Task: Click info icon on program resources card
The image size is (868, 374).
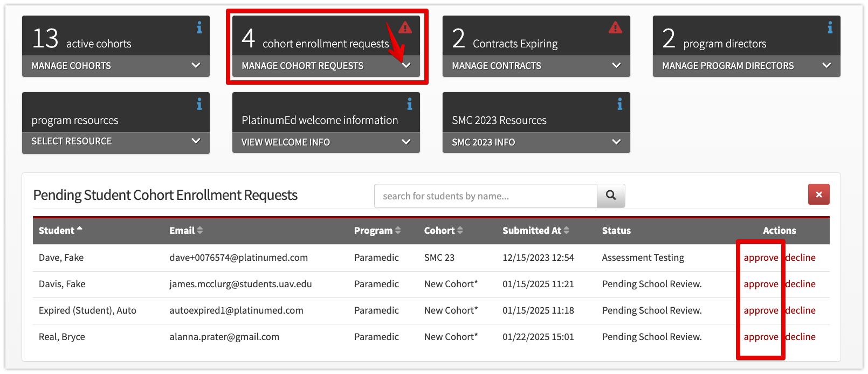Action: click(x=199, y=104)
